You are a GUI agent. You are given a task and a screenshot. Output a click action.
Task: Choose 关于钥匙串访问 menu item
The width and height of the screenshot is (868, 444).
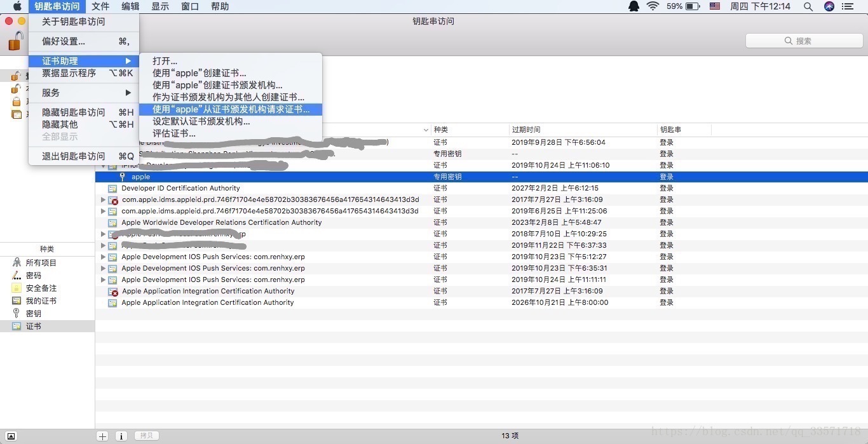click(x=84, y=22)
